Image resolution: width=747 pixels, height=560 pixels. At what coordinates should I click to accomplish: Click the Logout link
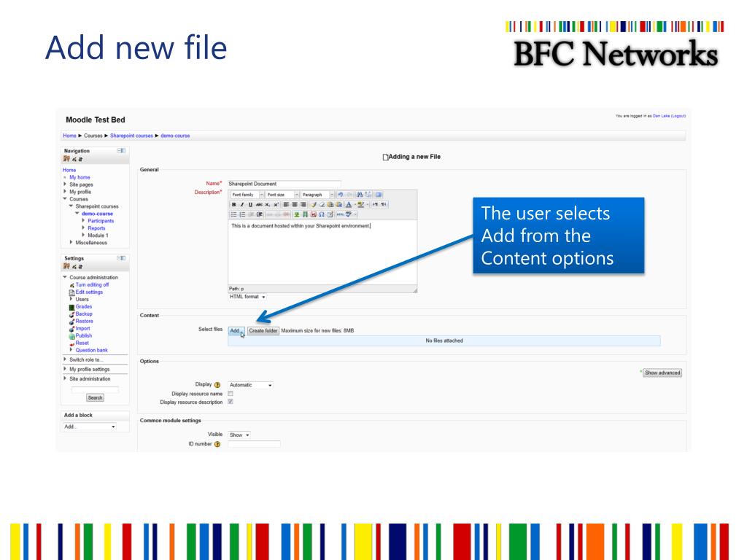click(x=679, y=116)
